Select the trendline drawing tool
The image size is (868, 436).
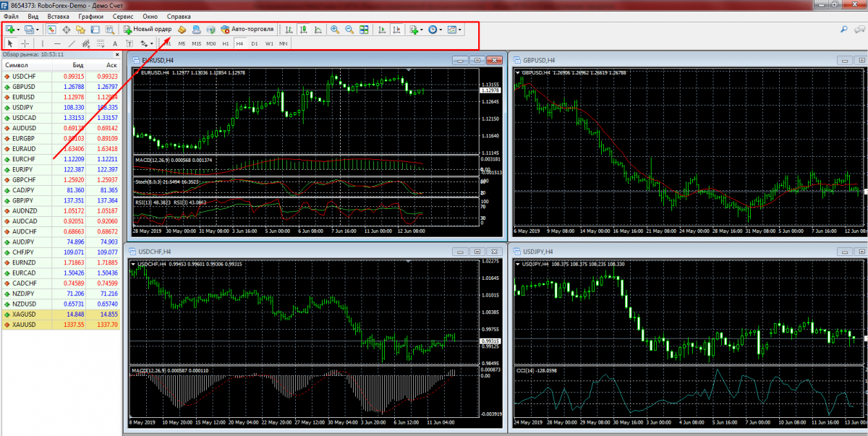72,43
